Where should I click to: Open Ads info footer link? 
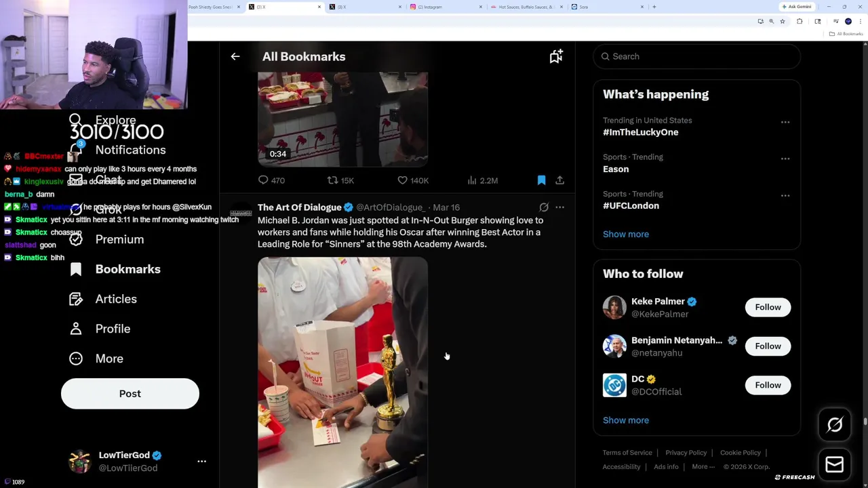666,467
